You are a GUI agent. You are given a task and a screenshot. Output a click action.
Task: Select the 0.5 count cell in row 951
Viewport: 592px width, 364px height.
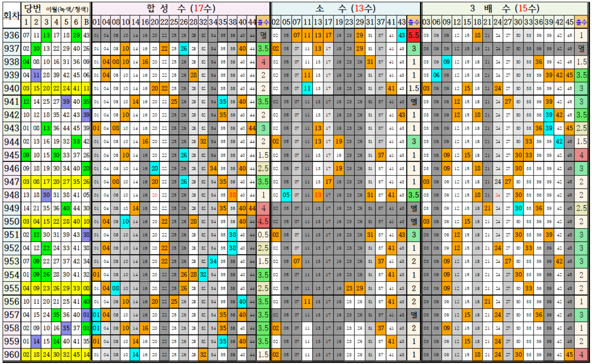click(x=263, y=235)
